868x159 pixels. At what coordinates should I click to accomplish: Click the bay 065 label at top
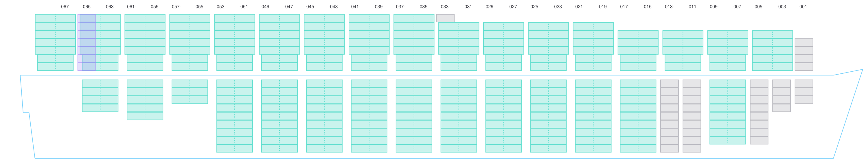click(x=87, y=7)
